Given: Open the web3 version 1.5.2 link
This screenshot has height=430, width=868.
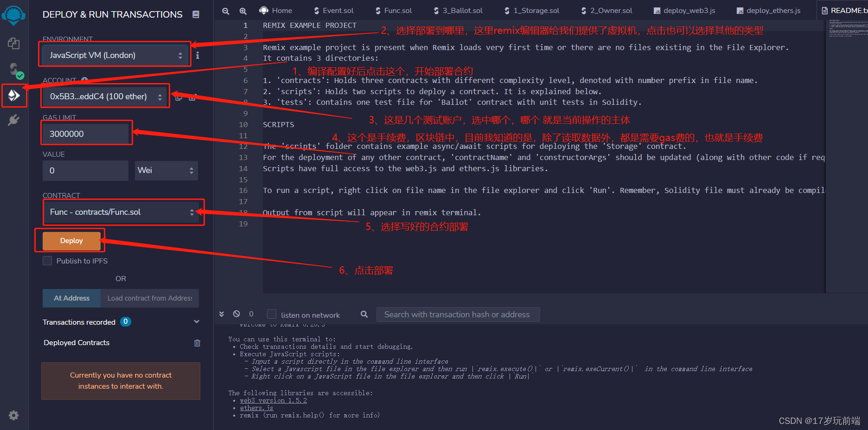Looking at the screenshot, I should click(273, 401).
